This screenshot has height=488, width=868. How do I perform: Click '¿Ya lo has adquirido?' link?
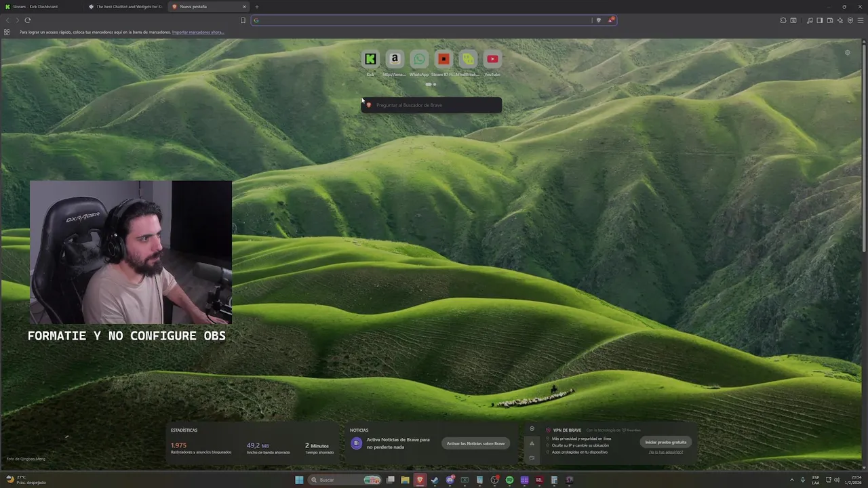coord(665,452)
